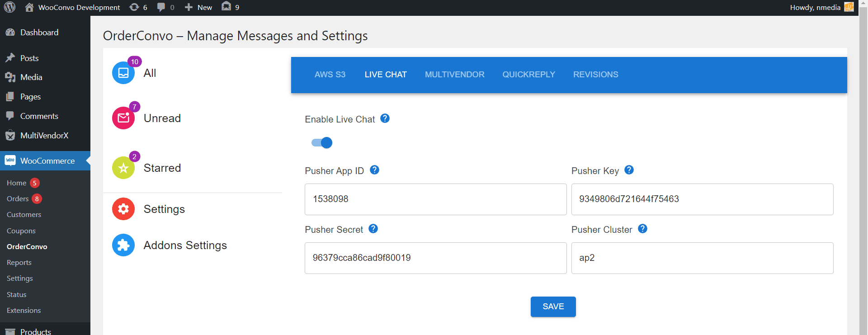Click the blue Addons puzzle icon
Screen dimensions: 868x335
click(x=123, y=245)
